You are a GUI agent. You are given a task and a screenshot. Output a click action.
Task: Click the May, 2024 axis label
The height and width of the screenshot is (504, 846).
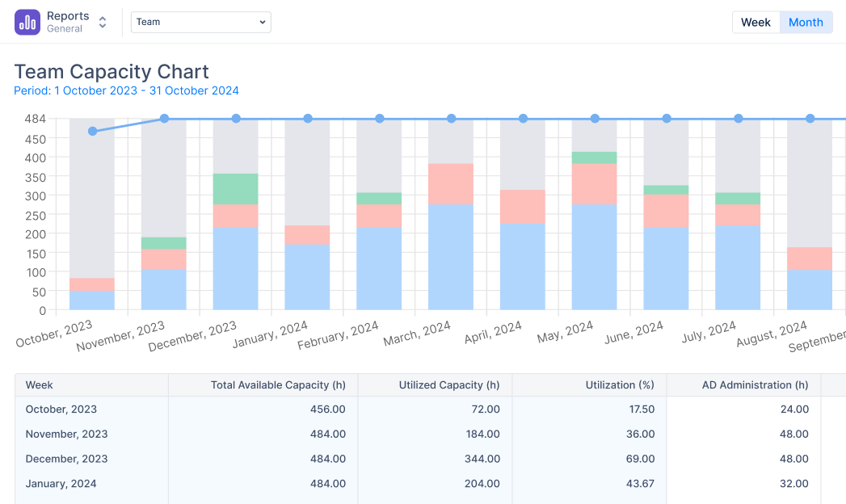click(x=565, y=333)
